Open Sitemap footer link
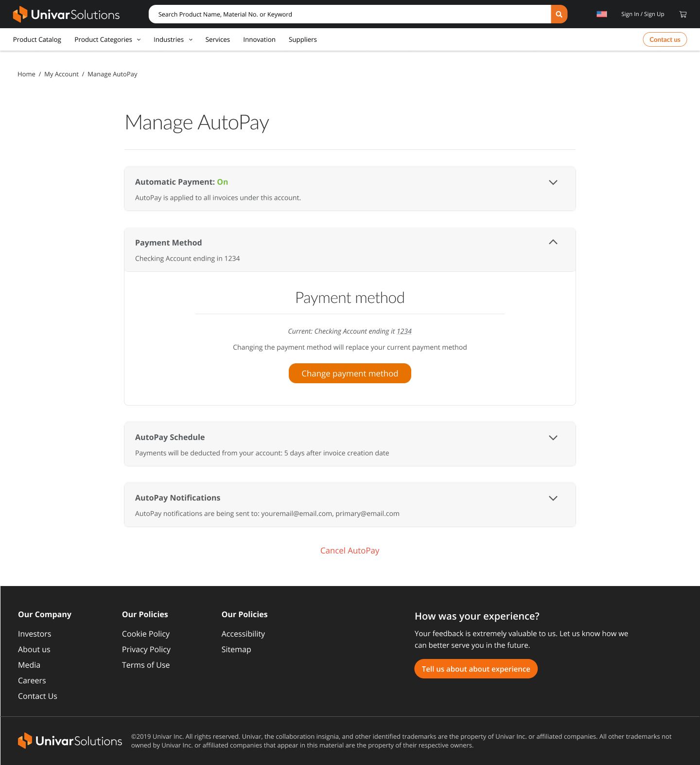Viewport: 700px width, 765px height. (236, 649)
